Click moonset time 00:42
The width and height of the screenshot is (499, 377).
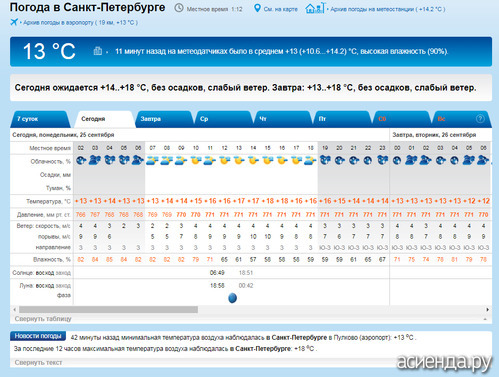(x=246, y=286)
